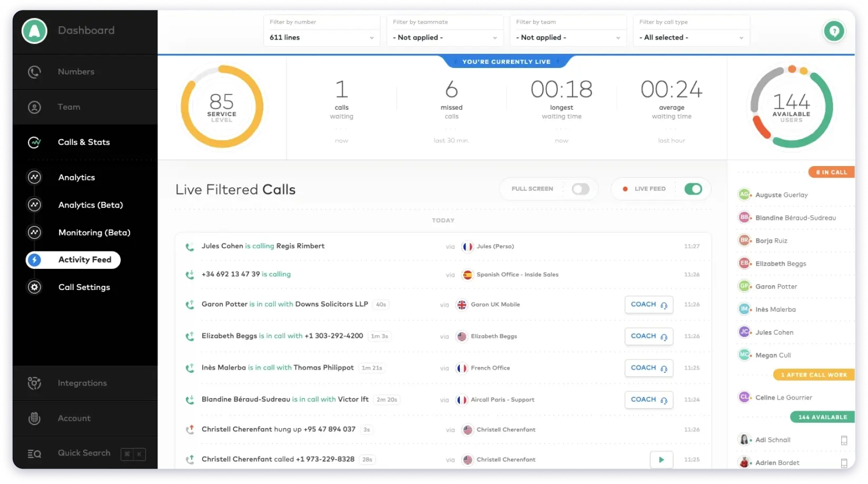Viewport: 868px width, 484px height.
Task: Open Calls & Stats from the sidebar
Action: click(x=83, y=142)
